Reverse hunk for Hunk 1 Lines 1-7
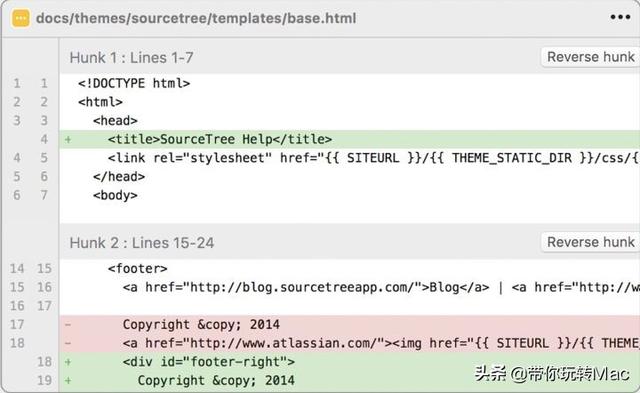The image size is (640, 393). 591,57
